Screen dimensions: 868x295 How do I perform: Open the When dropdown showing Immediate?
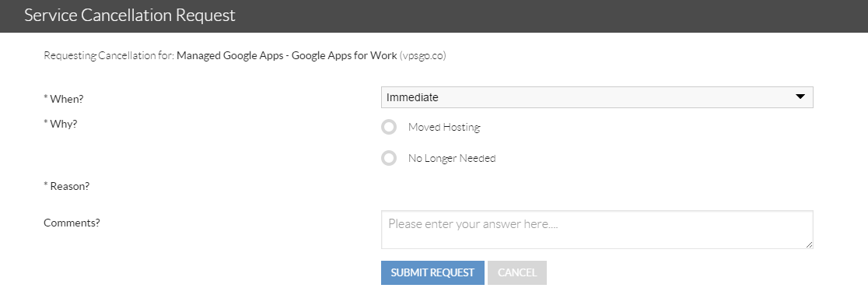click(597, 97)
